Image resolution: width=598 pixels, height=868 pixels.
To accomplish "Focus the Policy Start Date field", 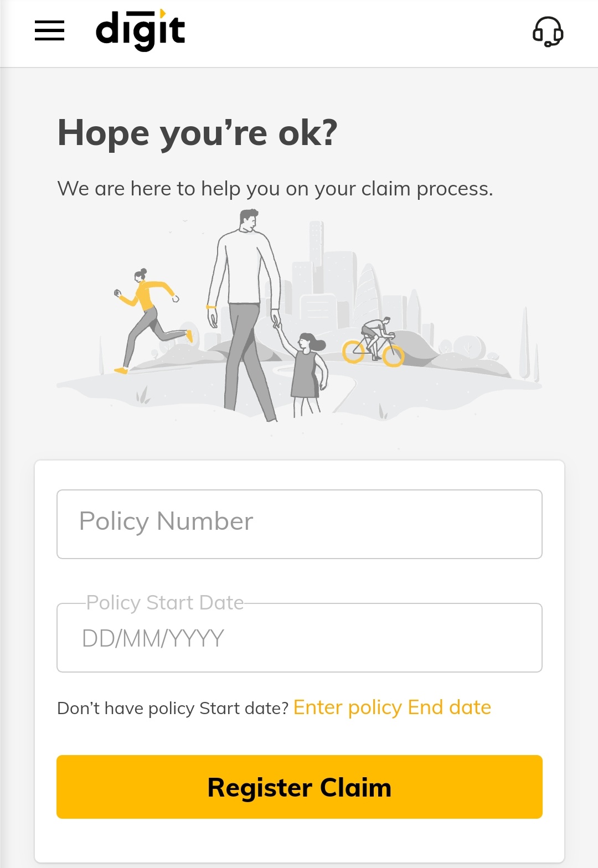I will (299, 638).
